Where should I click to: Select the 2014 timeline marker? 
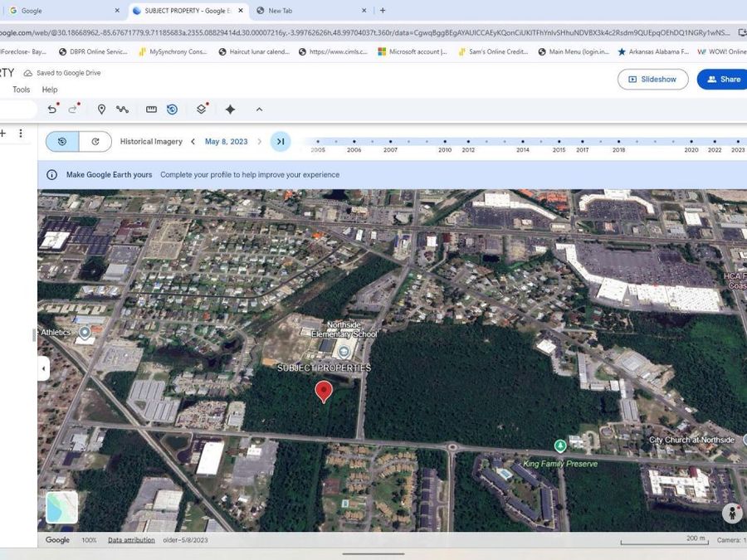pyautogui.click(x=523, y=141)
